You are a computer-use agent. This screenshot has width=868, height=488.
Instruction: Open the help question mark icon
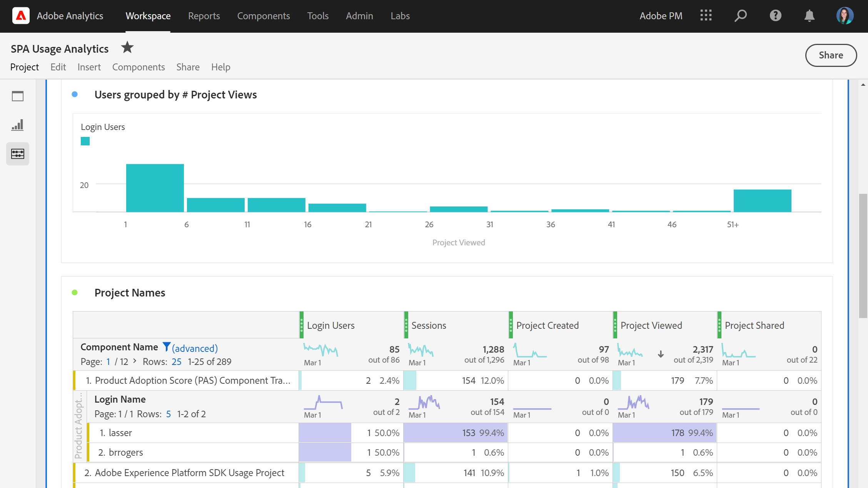tap(775, 16)
